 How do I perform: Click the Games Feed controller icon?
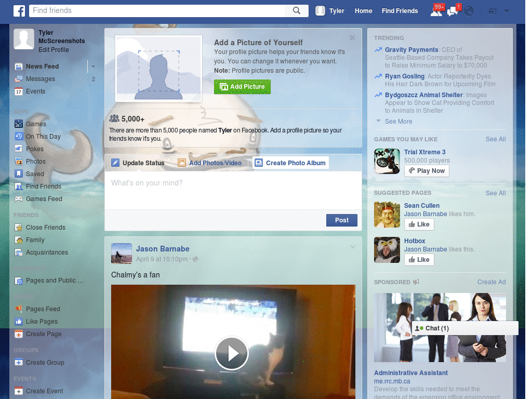point(19,199)
